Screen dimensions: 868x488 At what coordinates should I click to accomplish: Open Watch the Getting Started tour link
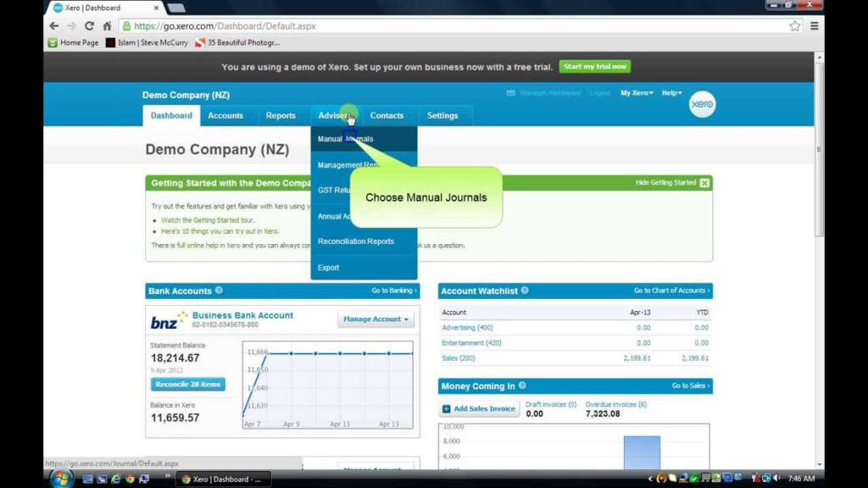tap(208, 220)
